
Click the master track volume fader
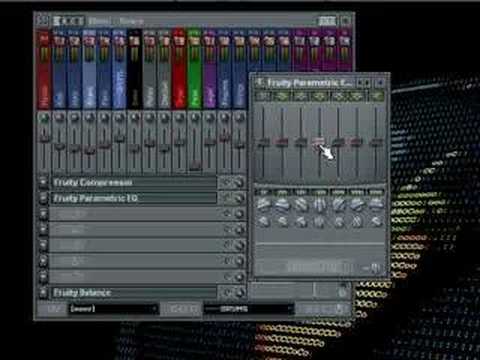[44, 138]
